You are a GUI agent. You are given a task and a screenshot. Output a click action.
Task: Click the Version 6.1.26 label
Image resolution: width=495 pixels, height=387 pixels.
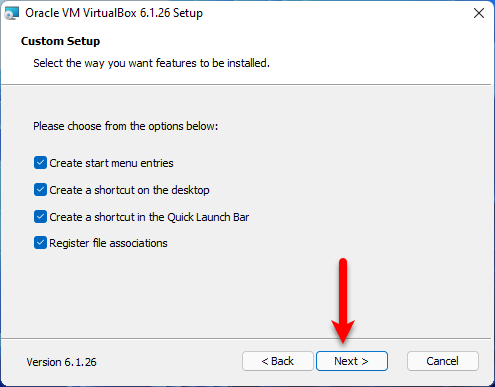coord(61,362)
